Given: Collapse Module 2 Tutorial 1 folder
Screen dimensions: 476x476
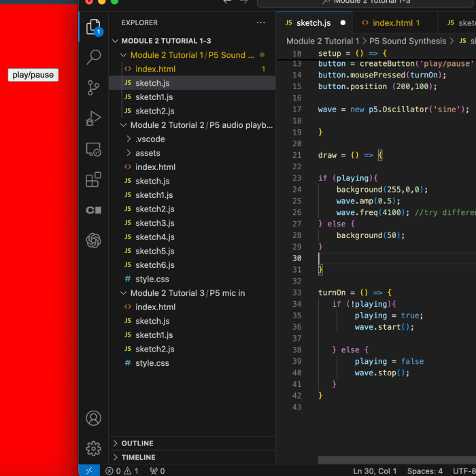Looking at the screenshot, I should tap(192, 55).
